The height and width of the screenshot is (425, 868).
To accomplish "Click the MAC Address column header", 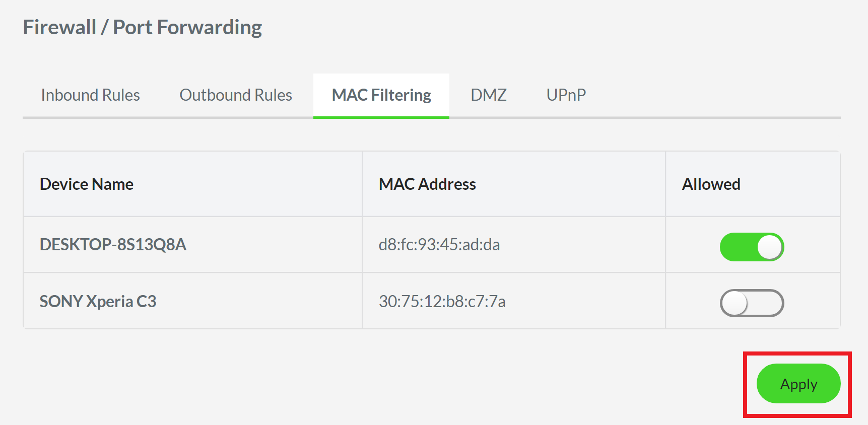I will click(427, 184).
